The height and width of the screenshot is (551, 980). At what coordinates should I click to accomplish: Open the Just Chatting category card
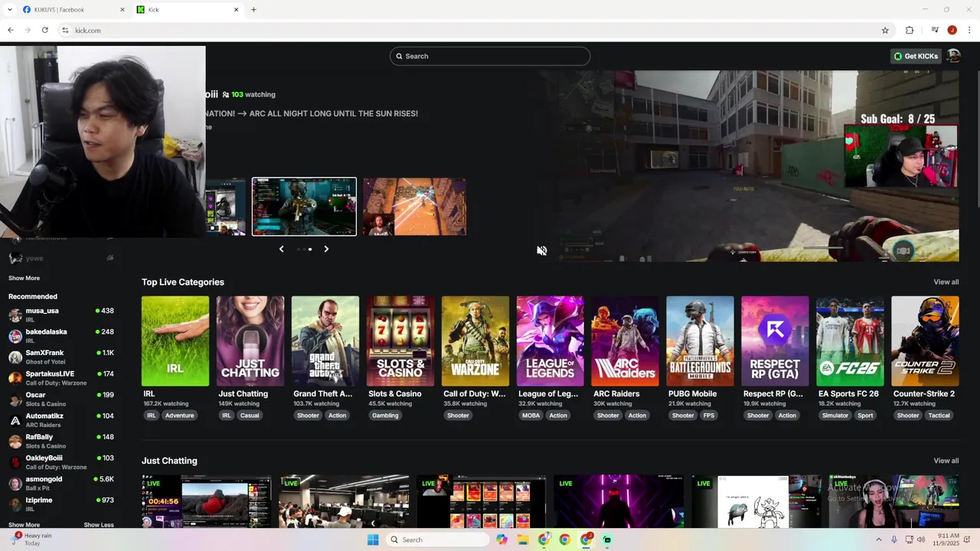250,341
